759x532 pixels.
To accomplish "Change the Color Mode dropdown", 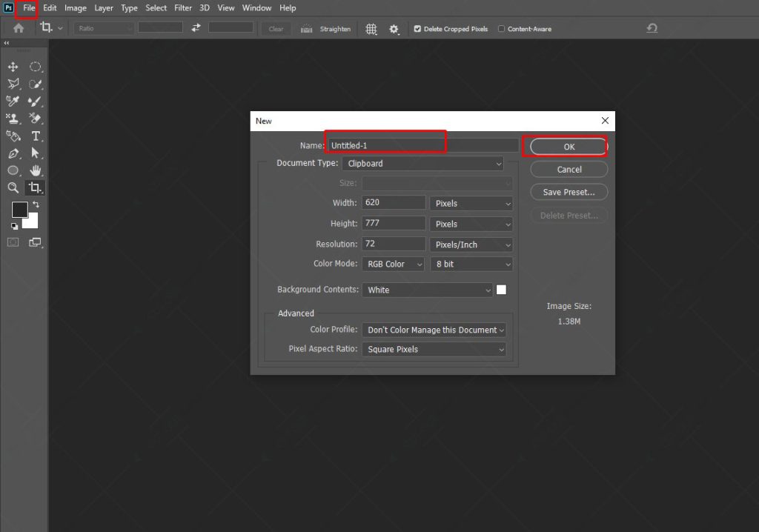I will coord(393,264).
